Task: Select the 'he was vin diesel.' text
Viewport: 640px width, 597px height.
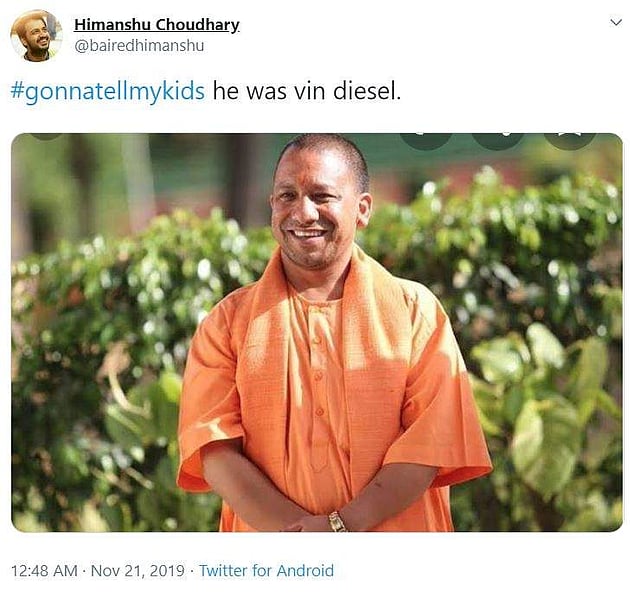Action: [x=307, y=91]
